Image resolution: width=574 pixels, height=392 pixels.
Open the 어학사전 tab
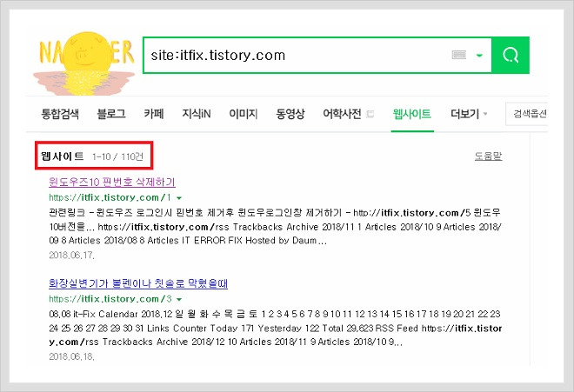(x=342, y=114)
